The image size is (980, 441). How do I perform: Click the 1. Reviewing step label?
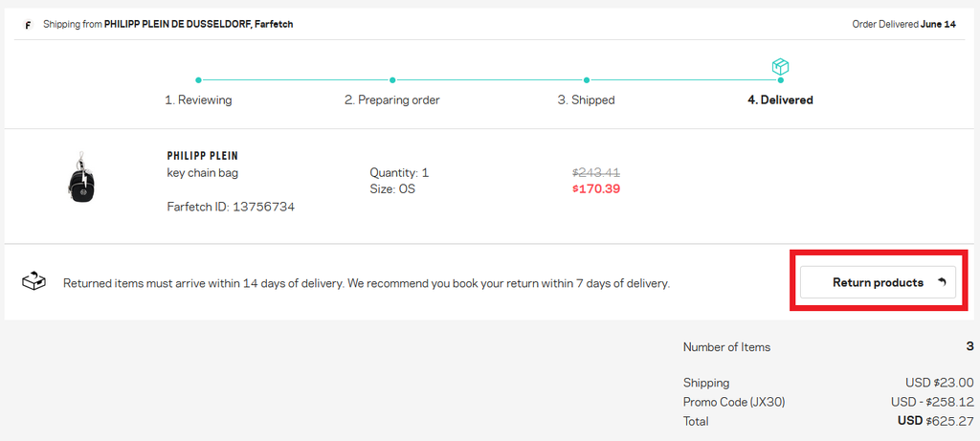click(x=198, y=99)
